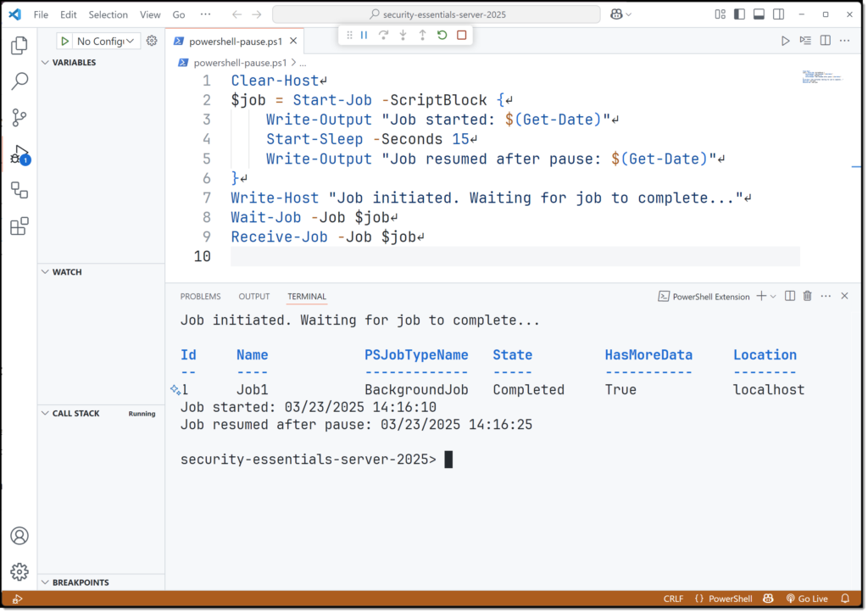Step over in the debug toolbar

point(384,36)
